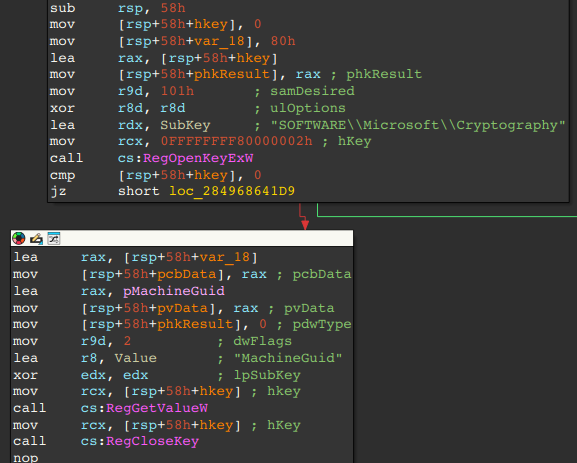The width and height of the screenshot is (577, 463).
Task: Select the nop instruction
Action: point(25,458)
